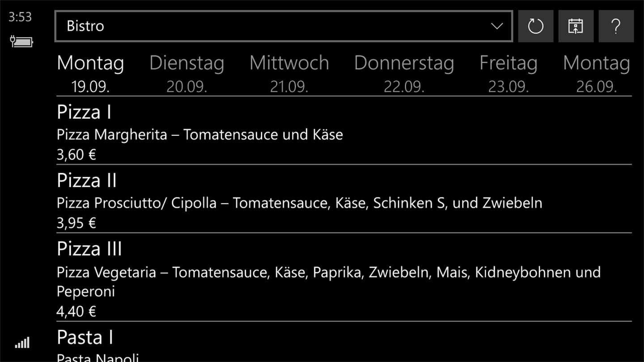
Task: Expand the canteen list via chevron arrow
Action: pos(497,26)
